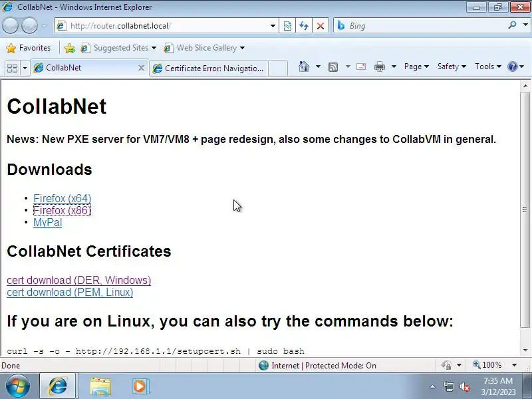Click the taskbar clock 7:35 AM
The width and height of the screenshot is (532, 399).
click(498, 380)
